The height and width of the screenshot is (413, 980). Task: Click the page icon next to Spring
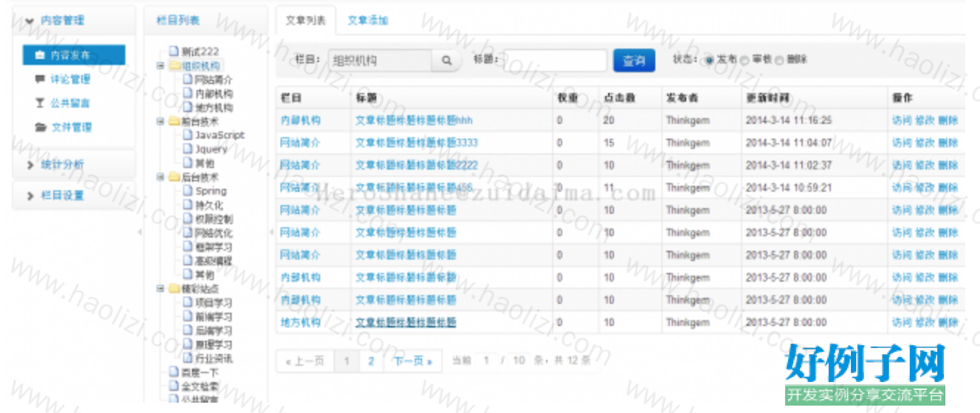[x=187, y=191]
